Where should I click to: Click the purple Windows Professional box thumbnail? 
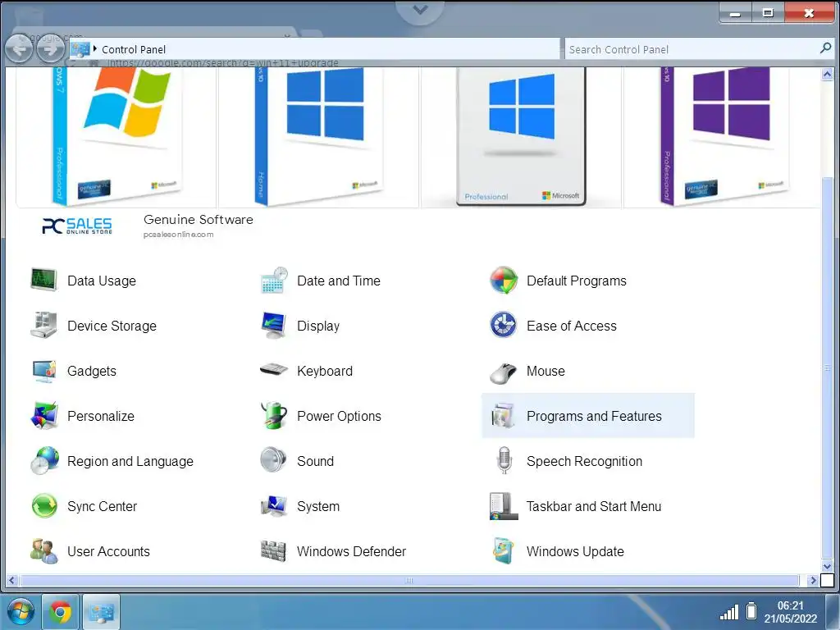coord(722,137)
